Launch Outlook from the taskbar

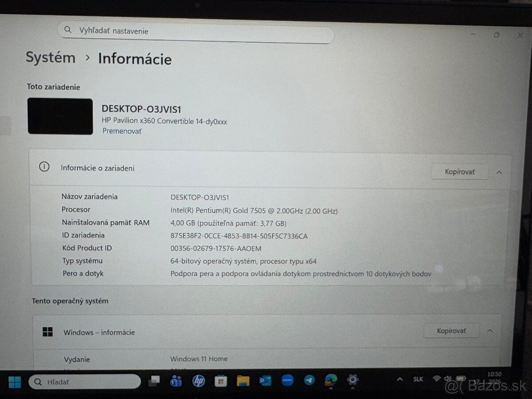[265, 381]
